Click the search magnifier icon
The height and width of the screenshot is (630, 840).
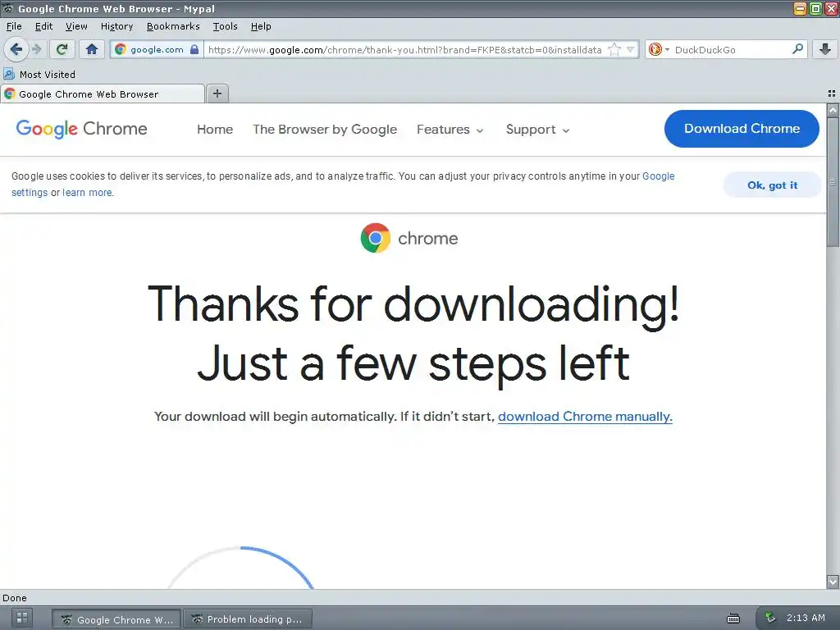coord(797,49)
